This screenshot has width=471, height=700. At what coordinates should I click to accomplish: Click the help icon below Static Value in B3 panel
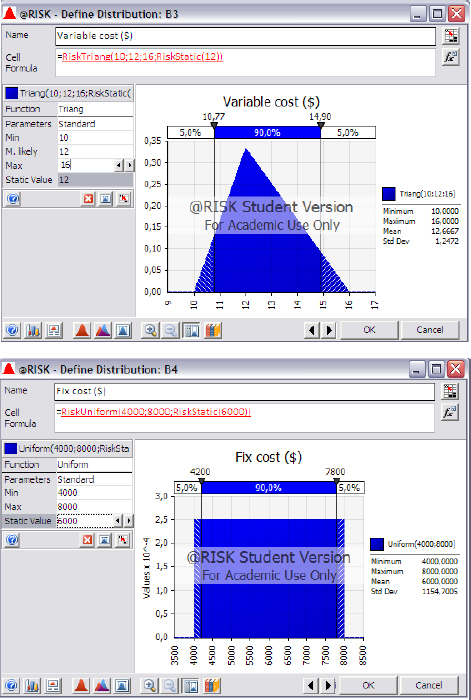click(x=13, y=198)
